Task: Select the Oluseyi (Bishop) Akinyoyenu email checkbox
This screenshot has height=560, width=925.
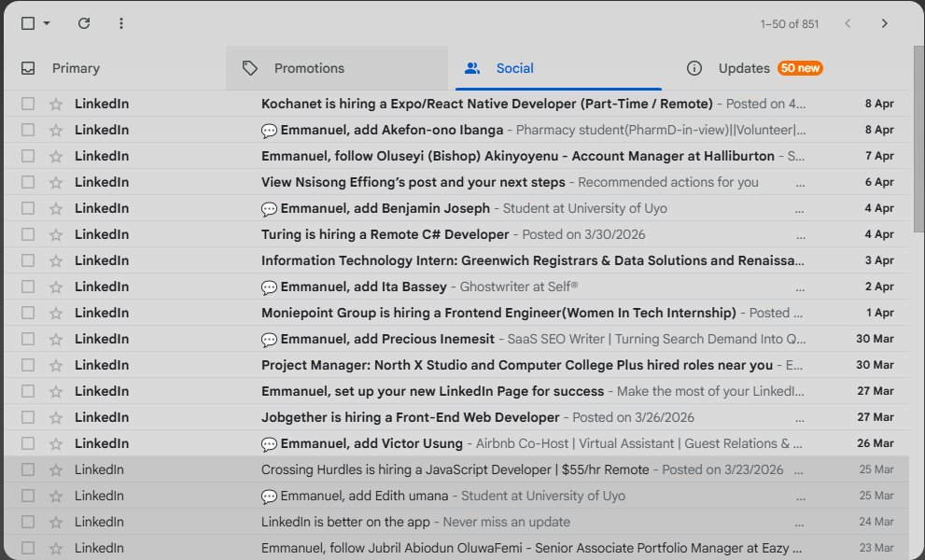Action: pos(28,156)
